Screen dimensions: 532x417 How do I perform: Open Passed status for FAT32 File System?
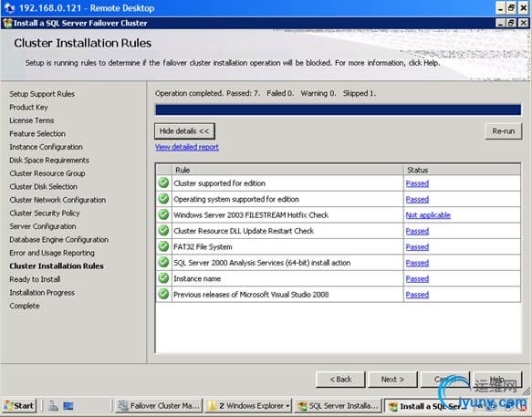pos(417,247)
